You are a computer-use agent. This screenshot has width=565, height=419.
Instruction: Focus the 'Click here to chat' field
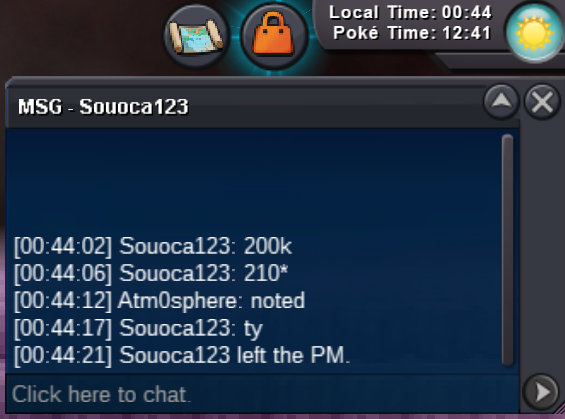262,394
